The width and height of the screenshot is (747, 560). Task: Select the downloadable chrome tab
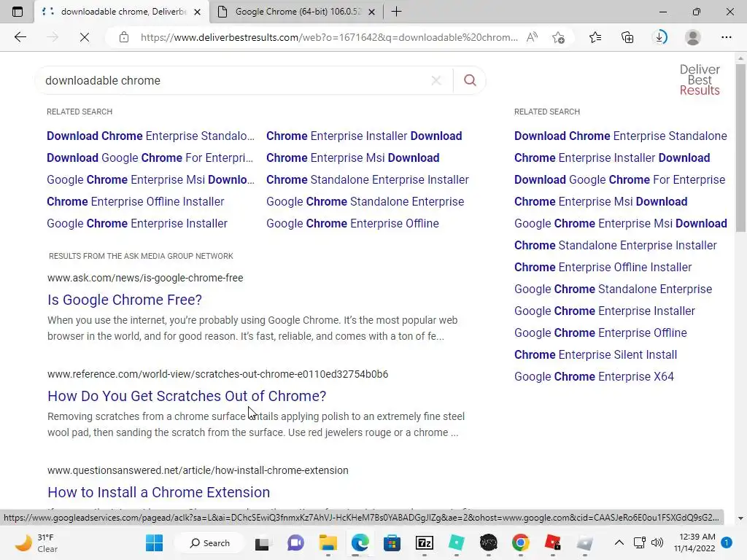point(122,12)
